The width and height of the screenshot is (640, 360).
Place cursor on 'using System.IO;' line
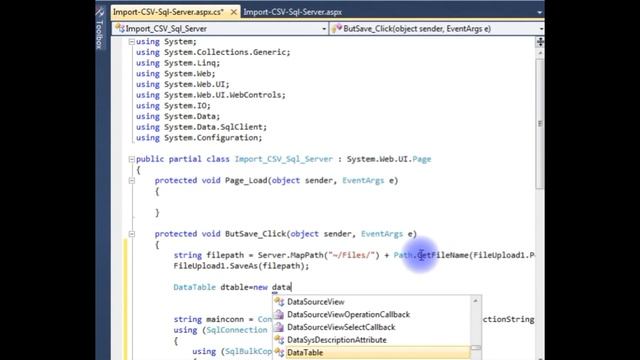click(x=173, y=106)
